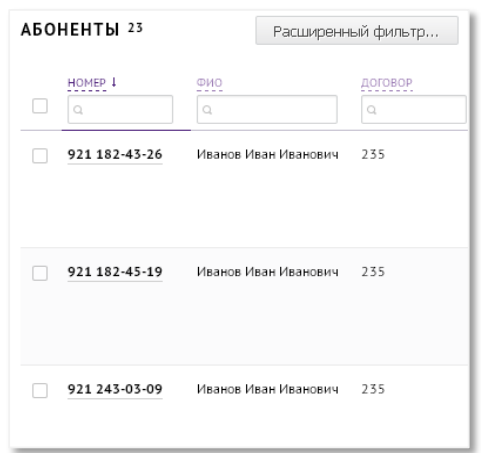Click the sort arrow beside НОМЕР
Image resolution: width=481 pixels, height=453 pixels.
coord(114,82)
